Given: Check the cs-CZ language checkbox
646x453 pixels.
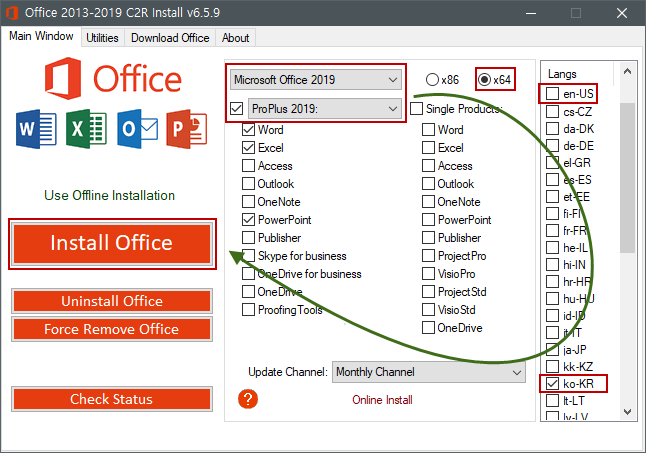Looking at the screenshot, I should (x=552, y=112).
